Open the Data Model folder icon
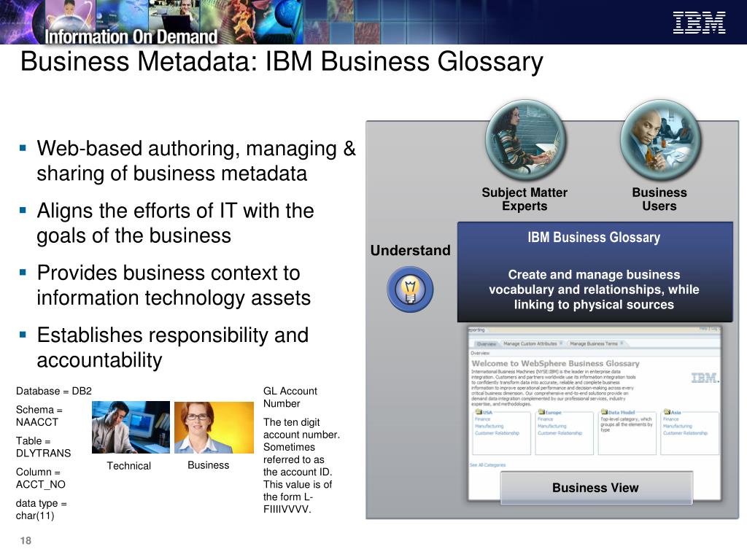Screen dimensions: 747x560 pyautogui.click(x=604, y=412)
